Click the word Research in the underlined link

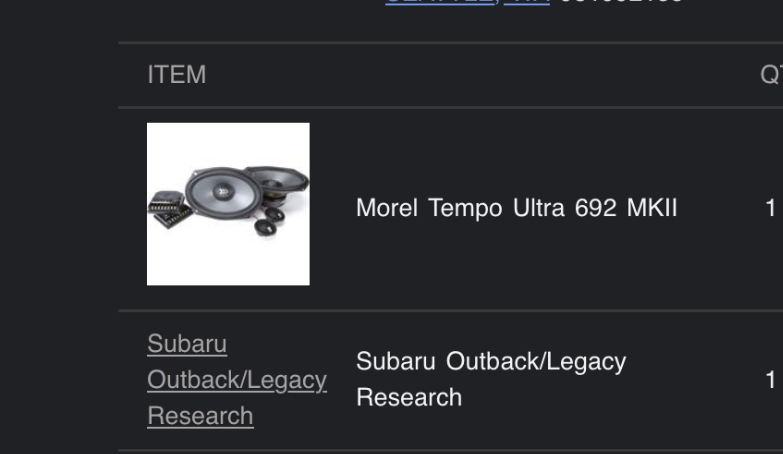(200, 416)
